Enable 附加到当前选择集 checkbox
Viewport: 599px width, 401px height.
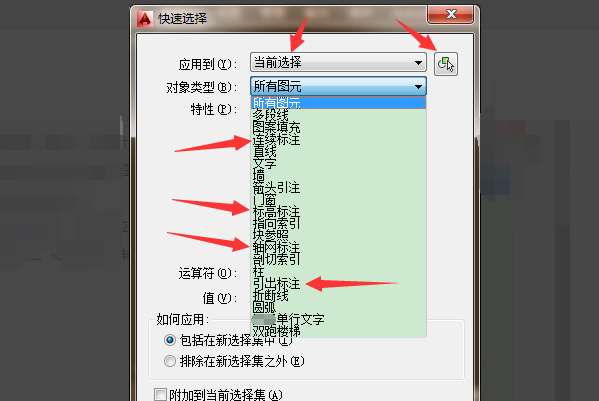[x=160, y=395]
